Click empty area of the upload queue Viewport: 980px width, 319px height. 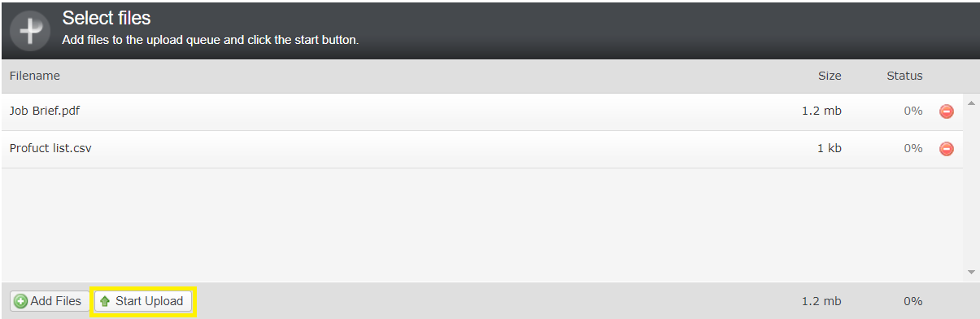coord(483,225)
